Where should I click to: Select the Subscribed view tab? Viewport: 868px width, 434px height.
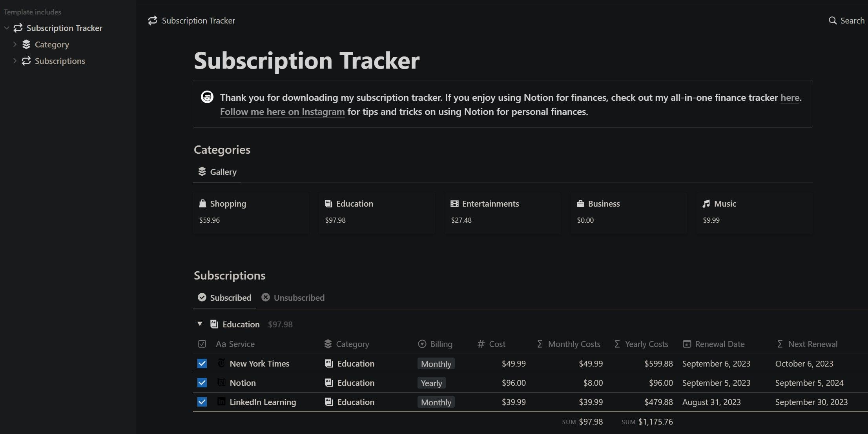point(224,298)
